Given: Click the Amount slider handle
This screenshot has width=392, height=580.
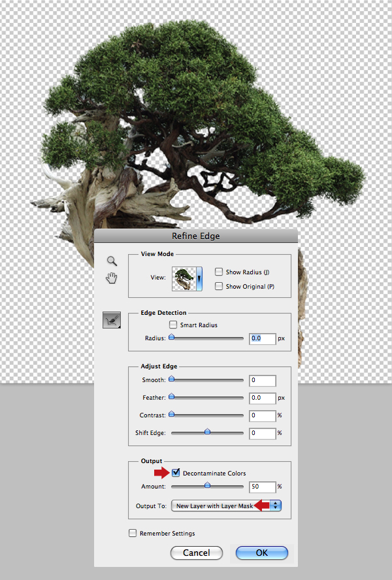Looking at the screenshot, I should (x=207, y=485).
